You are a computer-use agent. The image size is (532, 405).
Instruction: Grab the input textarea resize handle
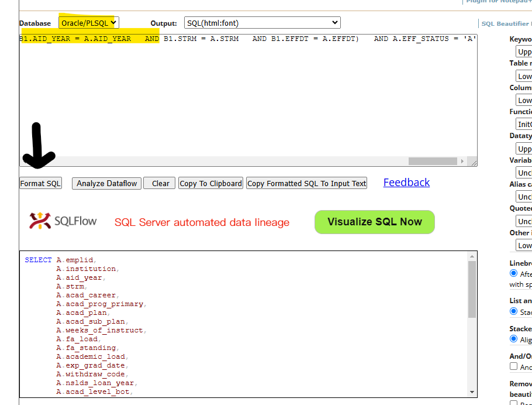coord(474,163)
